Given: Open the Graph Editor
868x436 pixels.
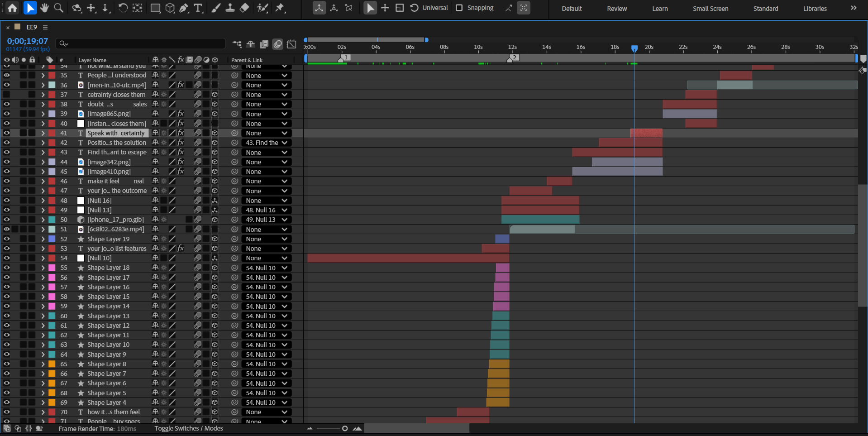Looking at the screenshot, I should tap(292, 44).
